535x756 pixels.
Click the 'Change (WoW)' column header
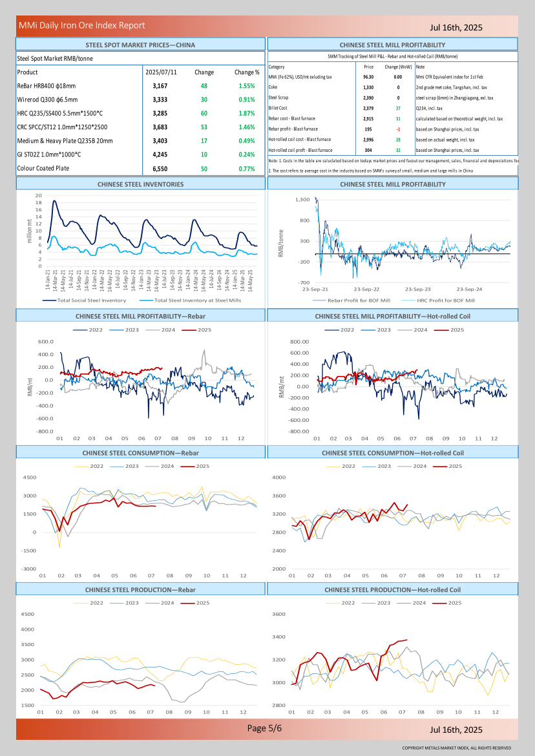tap(398, 67)
